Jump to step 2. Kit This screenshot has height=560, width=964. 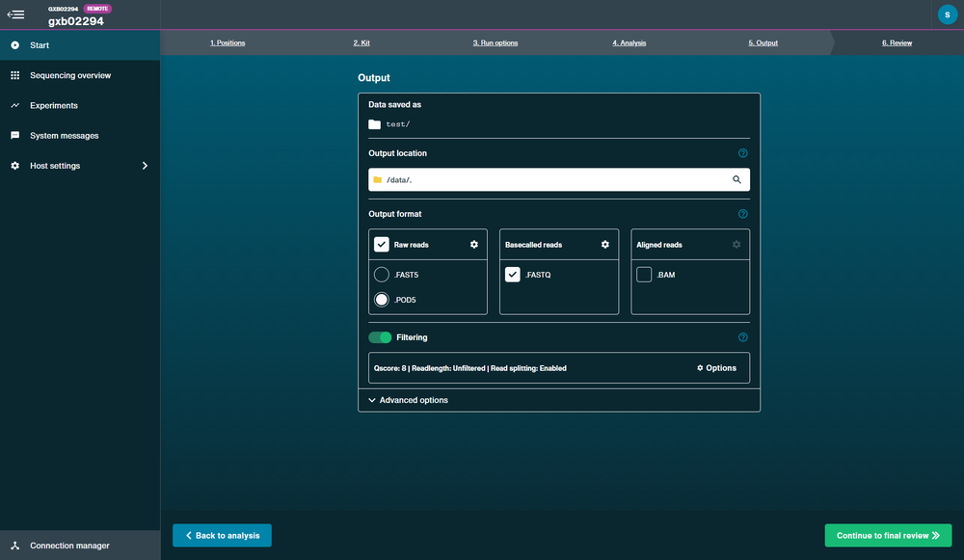tap(361, 43)
